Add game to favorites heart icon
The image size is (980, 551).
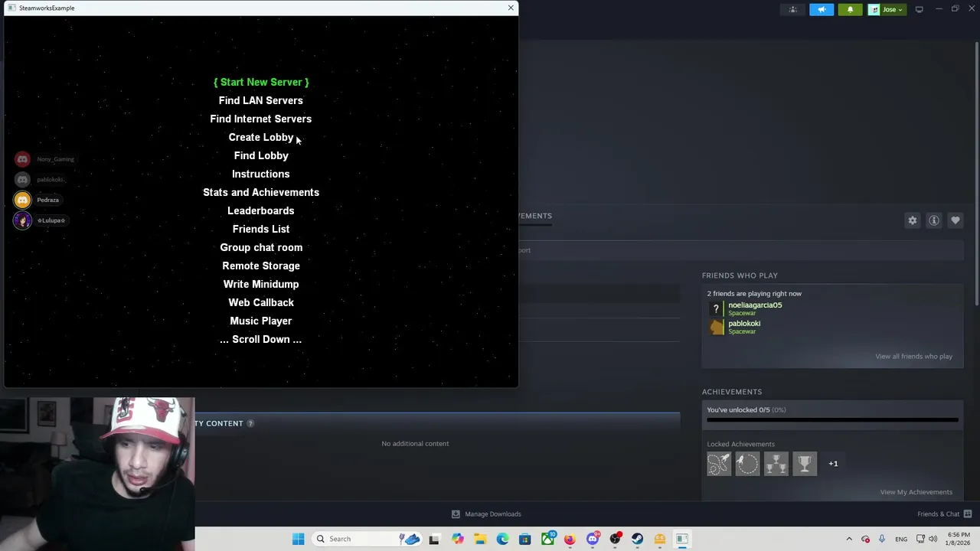[955, 220]
